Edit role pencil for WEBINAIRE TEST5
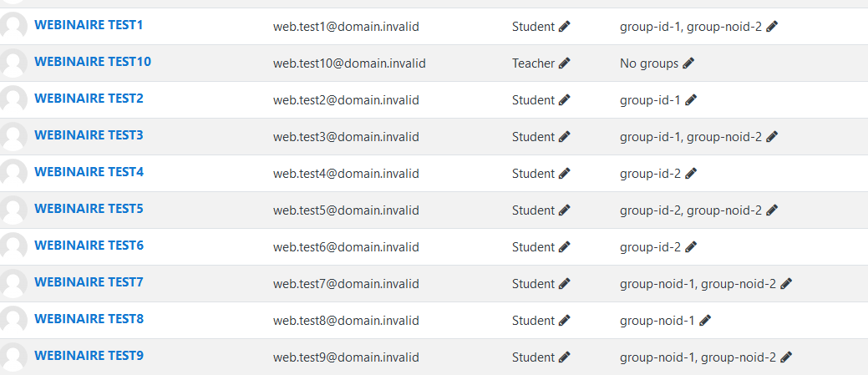 (564, 210)
